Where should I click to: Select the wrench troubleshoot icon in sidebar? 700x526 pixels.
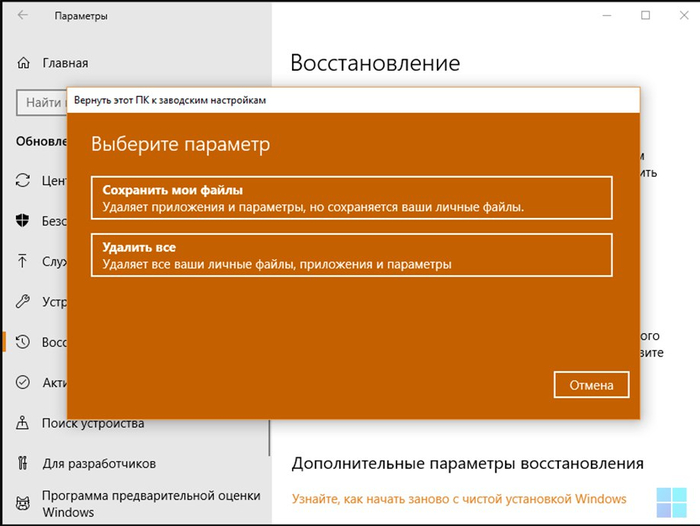point(23,301)
